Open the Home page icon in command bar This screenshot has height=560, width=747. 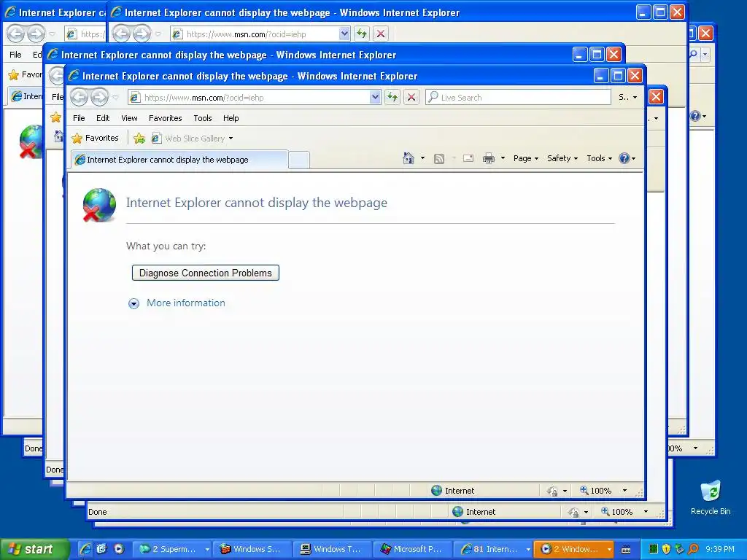409,158
